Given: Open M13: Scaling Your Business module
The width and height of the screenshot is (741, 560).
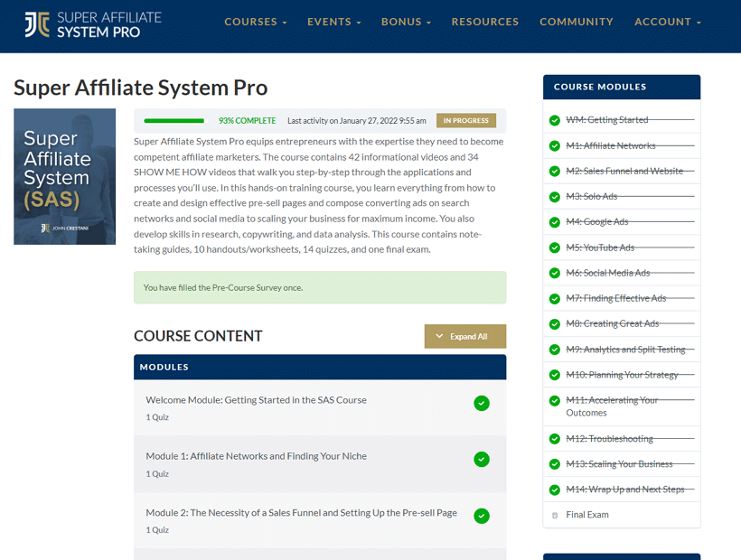Looking at the screenshot, I should pos(620,464).
